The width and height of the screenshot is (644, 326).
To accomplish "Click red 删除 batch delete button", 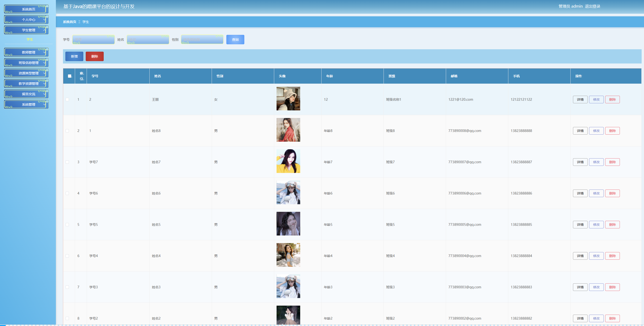I will tap(94, 57).
